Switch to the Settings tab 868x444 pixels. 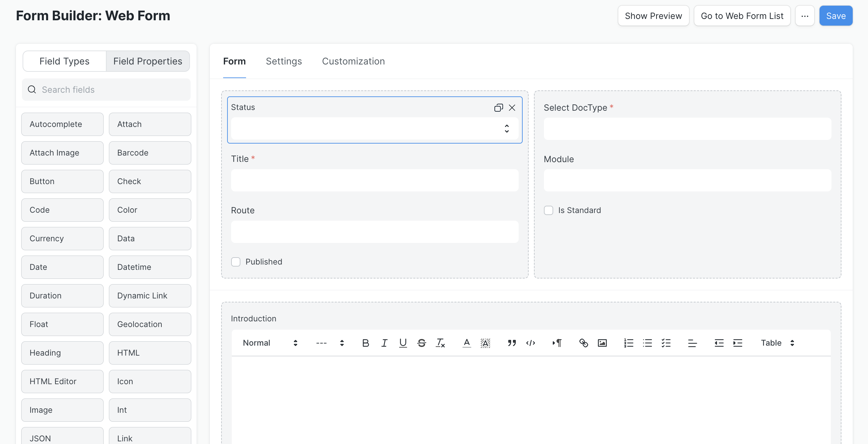284,61
